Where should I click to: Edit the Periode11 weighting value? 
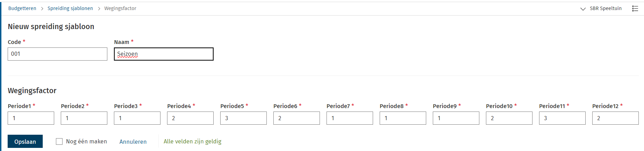pyautogui.click(x=562, y=118)
